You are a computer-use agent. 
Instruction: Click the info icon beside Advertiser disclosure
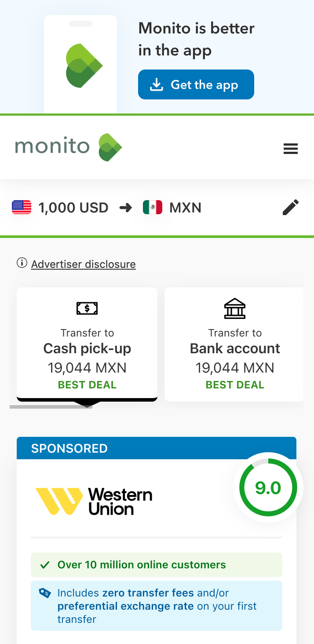[22, 263]
